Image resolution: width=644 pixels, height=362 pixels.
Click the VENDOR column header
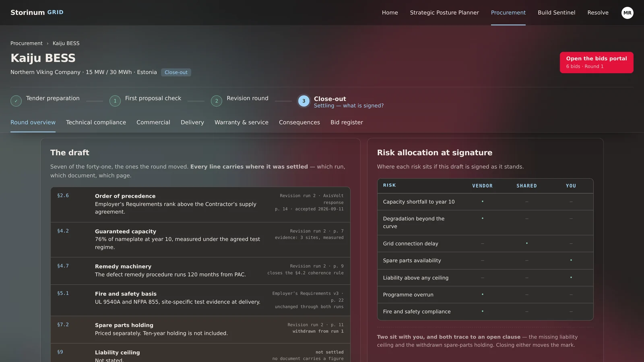coord(482,186)
